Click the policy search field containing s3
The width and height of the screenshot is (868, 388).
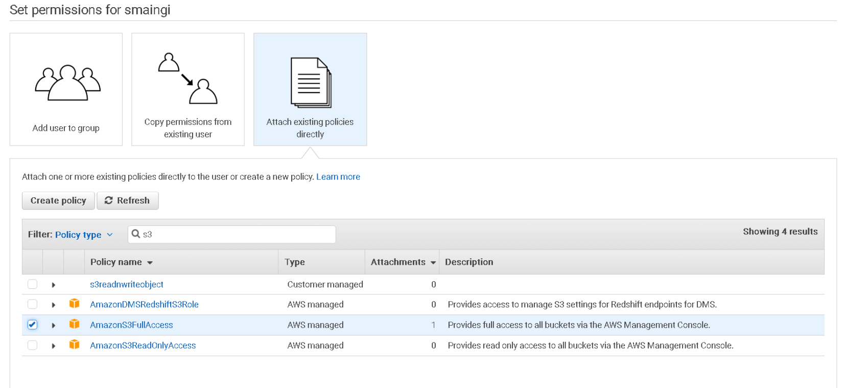click(232, 234)
